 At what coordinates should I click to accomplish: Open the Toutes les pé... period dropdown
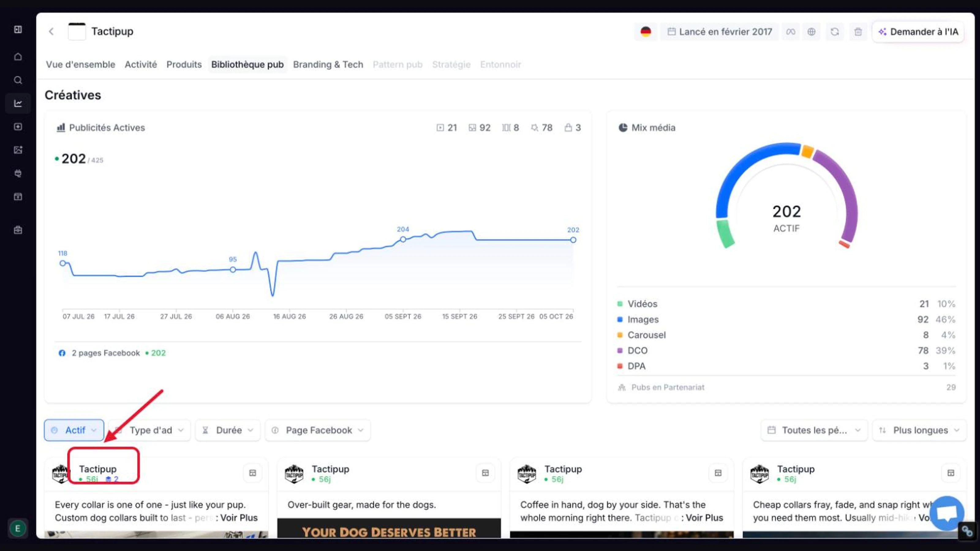(814, 430)
